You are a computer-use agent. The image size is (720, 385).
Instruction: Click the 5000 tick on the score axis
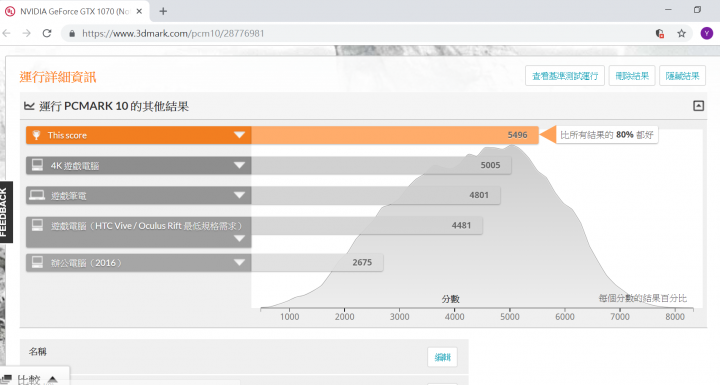[x=510, y=317]
